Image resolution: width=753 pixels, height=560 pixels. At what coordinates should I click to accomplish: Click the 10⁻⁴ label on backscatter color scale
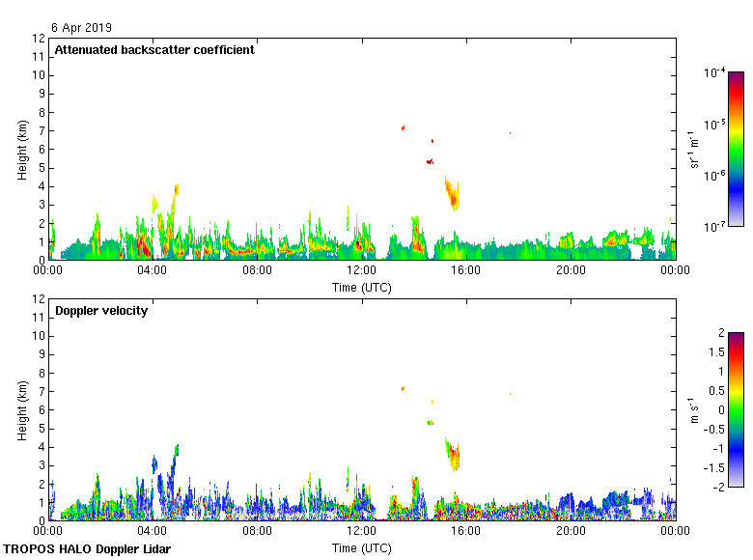point(714,73)
